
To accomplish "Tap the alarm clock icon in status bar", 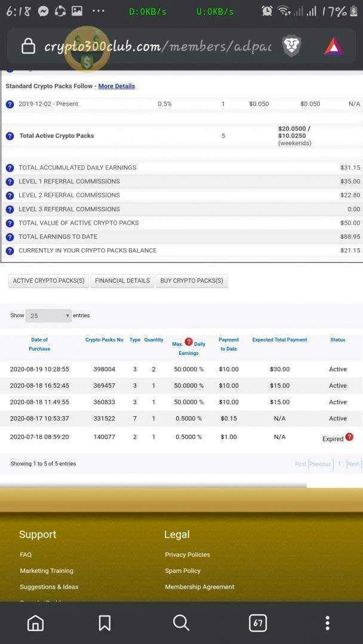I will click(267, 11).
